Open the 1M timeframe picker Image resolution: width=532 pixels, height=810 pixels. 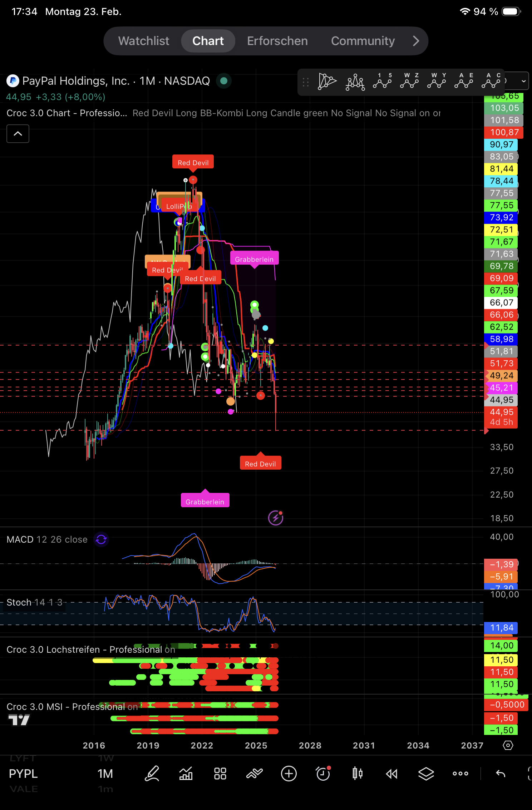[105, 774]
